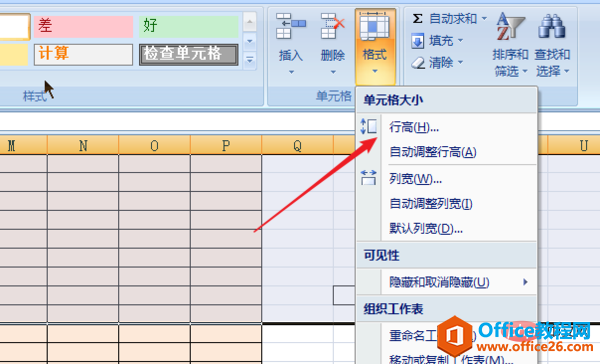600x364 pixels.
Task: Expand the Clear (清除) dropdown arrow
Action: (460, 62)
